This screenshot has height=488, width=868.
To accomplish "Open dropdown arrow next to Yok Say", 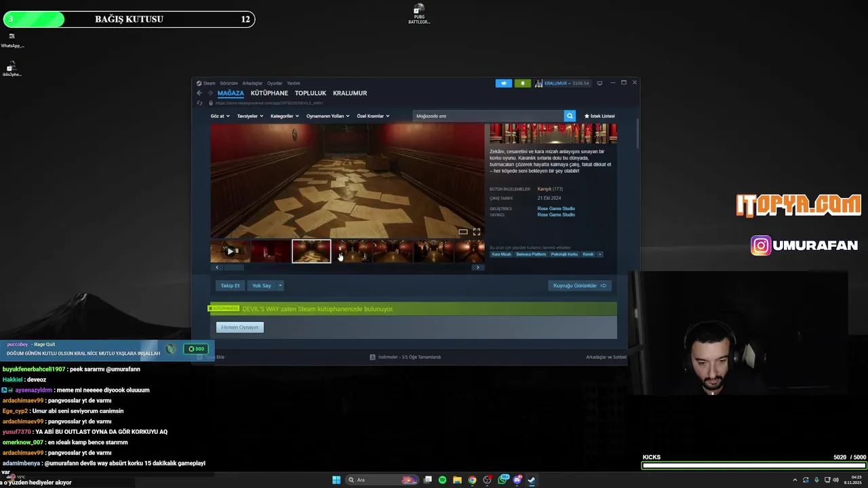I will pos(280,285).
